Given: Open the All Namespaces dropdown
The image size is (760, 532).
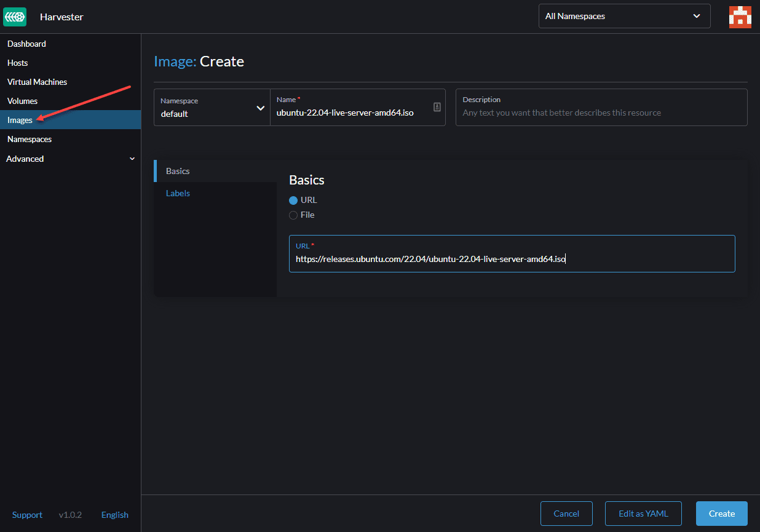Looking at the screenshot, I should point(623,17).
